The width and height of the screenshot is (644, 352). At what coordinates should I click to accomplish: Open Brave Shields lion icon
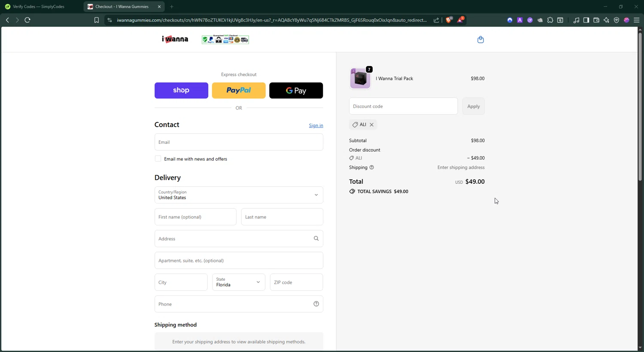point(449,20)
